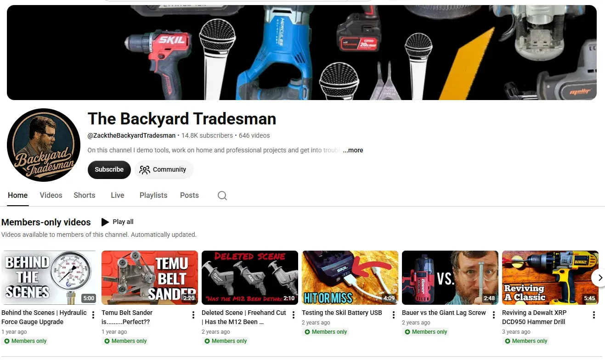Open the Videos tab
This screenshot has width=605, height=364.
tap(51, 196)
